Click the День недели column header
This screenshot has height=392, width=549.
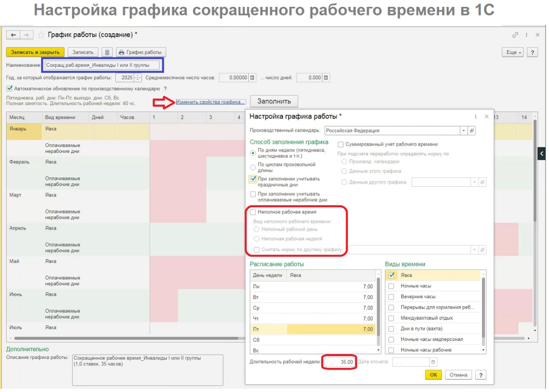coord(268,275)
